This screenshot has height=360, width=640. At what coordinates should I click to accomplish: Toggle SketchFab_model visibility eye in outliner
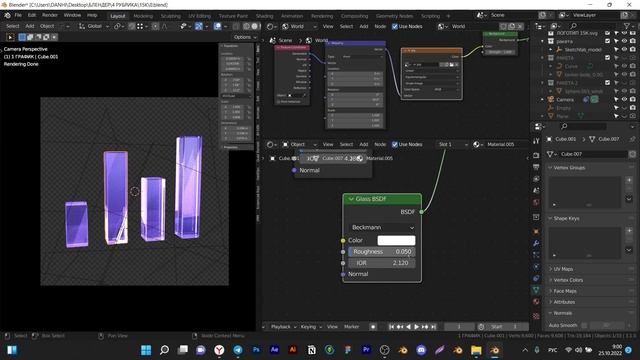(x=624, y=50)
